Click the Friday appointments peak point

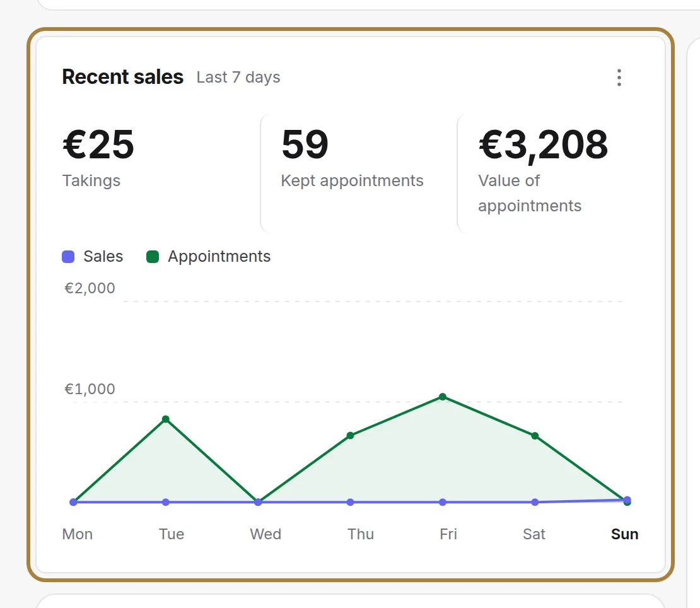[443, 397]
